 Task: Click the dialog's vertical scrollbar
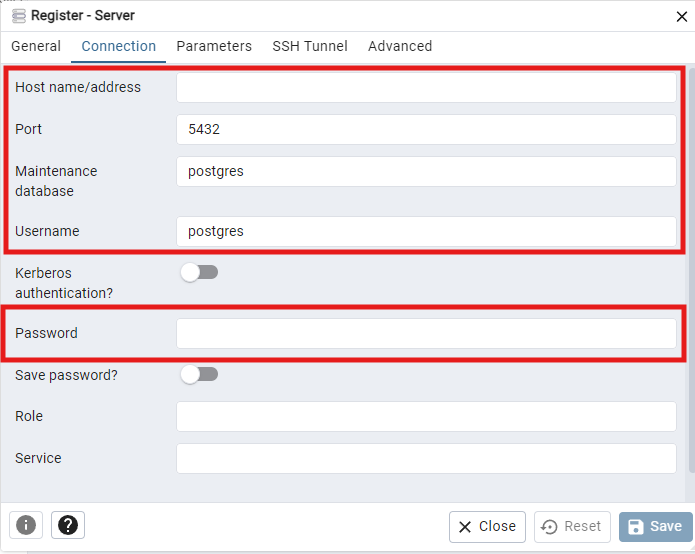click(691, 270)
